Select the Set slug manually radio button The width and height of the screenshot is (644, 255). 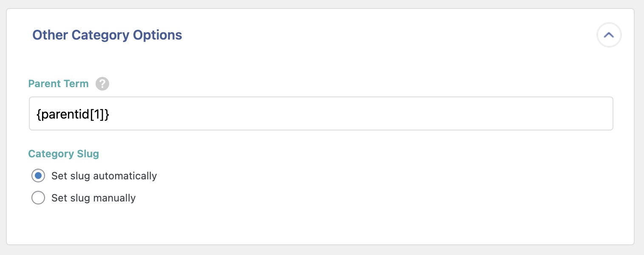[x=38, y=198]
